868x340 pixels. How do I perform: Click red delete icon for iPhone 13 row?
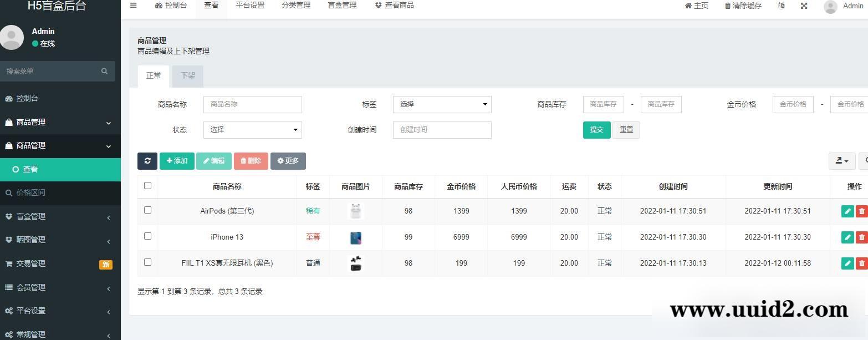click(x=861, y=237)
